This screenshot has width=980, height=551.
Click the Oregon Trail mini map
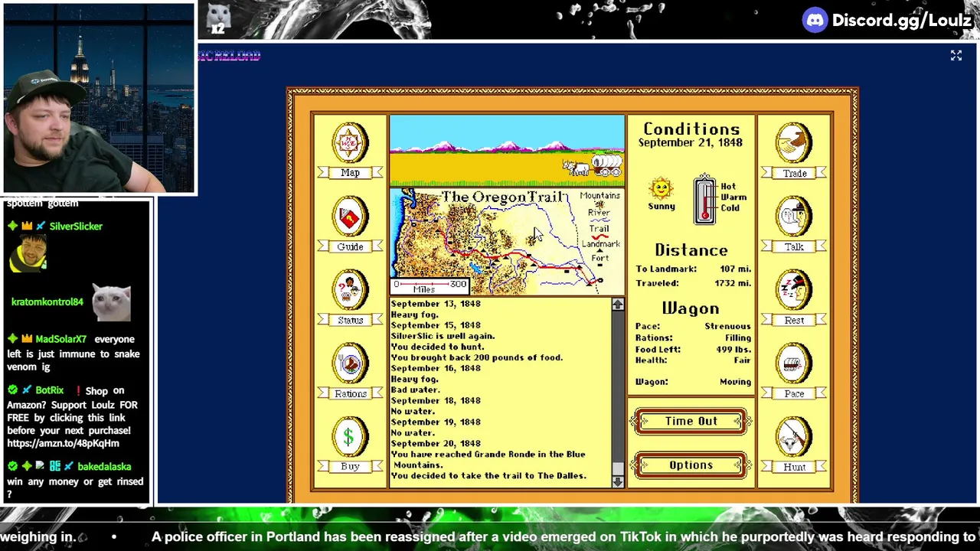pyautogui.click(x=507, y=242)
